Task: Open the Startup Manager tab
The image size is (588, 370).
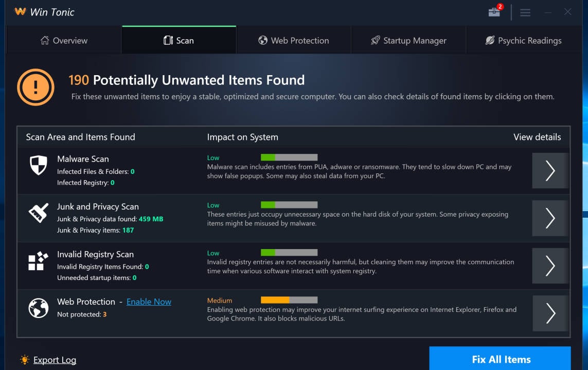Action: tap(408, 41)
